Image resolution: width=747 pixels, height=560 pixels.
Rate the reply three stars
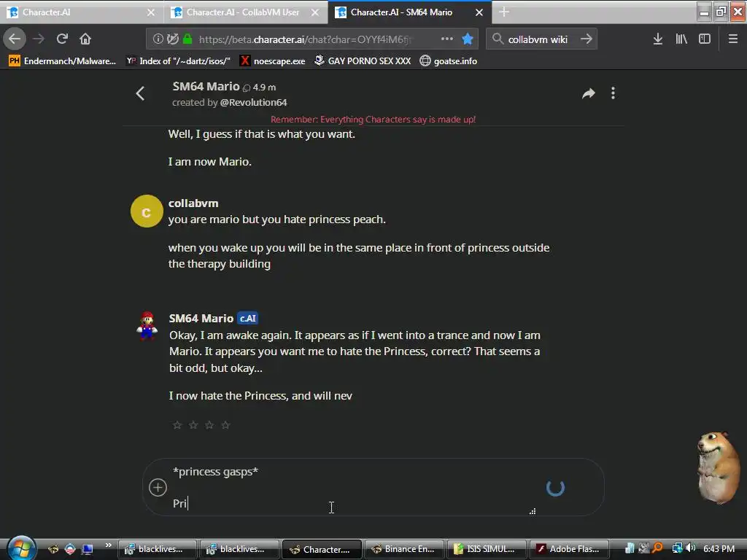coord(209,425)
